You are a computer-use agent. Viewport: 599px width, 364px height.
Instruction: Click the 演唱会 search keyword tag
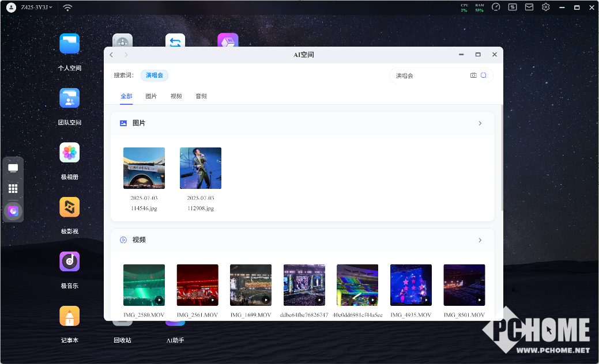[155, 75]
